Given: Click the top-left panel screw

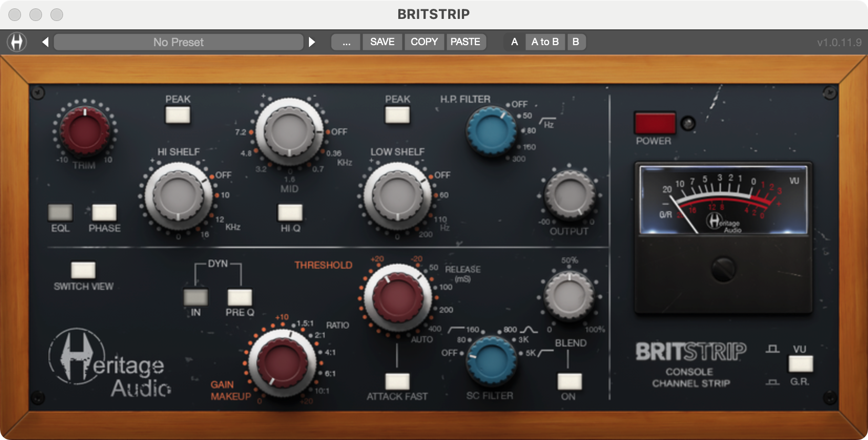Looking at the screenshot, I should (38, 93).
